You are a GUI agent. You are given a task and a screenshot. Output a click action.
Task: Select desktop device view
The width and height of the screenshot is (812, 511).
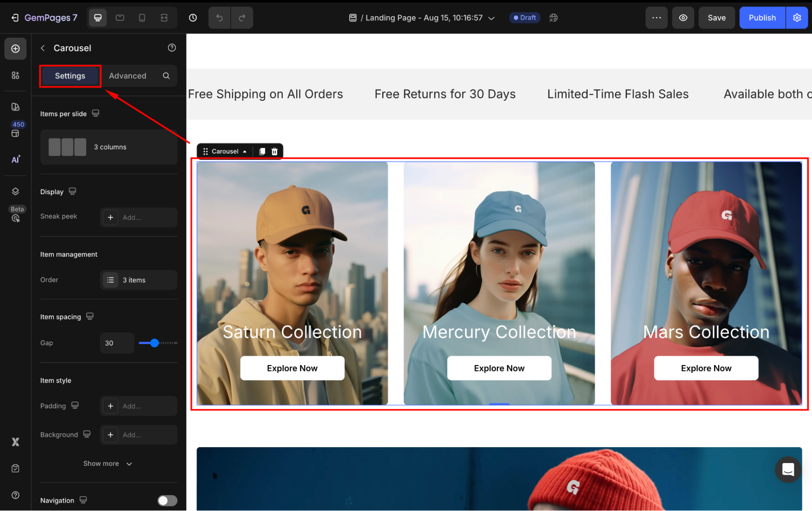98,18
